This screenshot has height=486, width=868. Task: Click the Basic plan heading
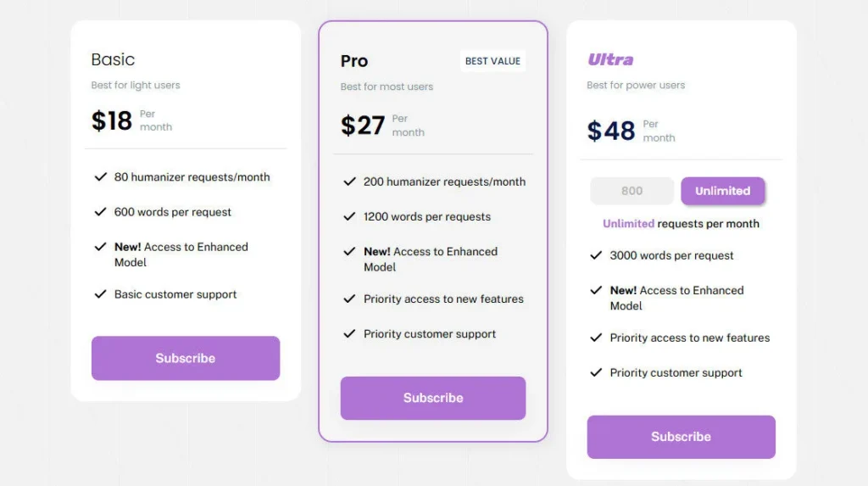pos(113,59)
